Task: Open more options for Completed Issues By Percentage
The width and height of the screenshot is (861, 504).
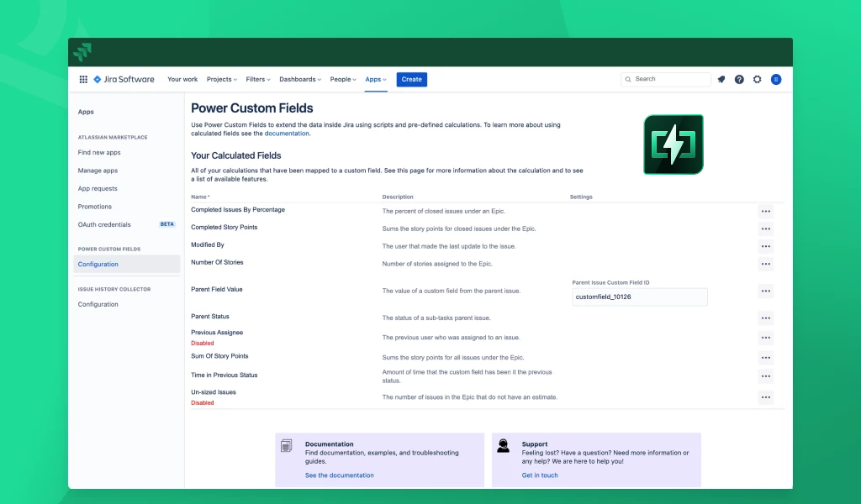Action: tap(765, 211)
